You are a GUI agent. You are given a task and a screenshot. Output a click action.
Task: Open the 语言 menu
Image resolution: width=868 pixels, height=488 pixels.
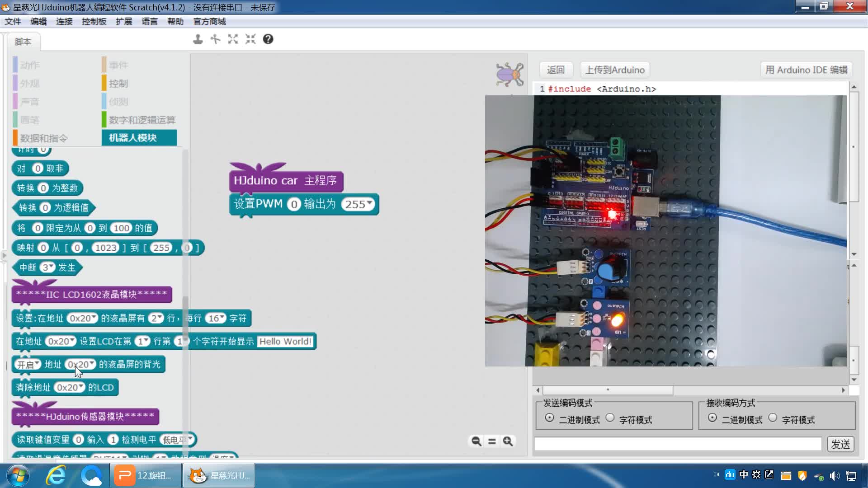pyautogui.click(x=150, y=21)
